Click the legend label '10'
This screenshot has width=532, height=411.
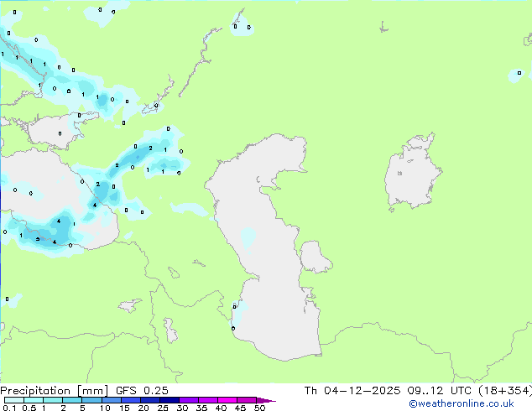105,408
